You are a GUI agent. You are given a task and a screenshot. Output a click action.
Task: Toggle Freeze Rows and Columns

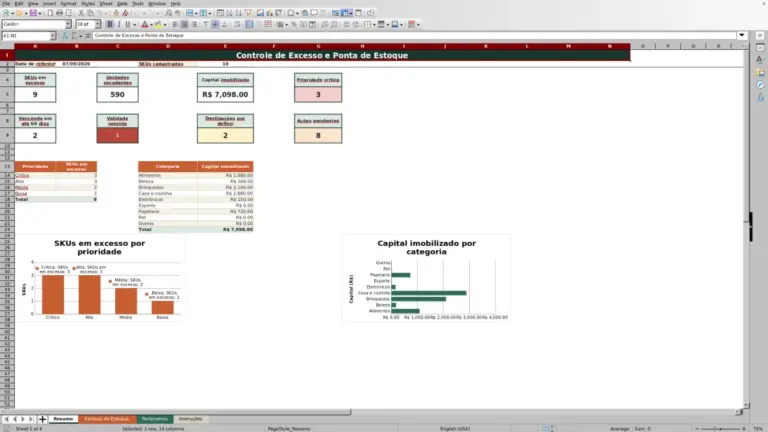(x=345, y=13)
